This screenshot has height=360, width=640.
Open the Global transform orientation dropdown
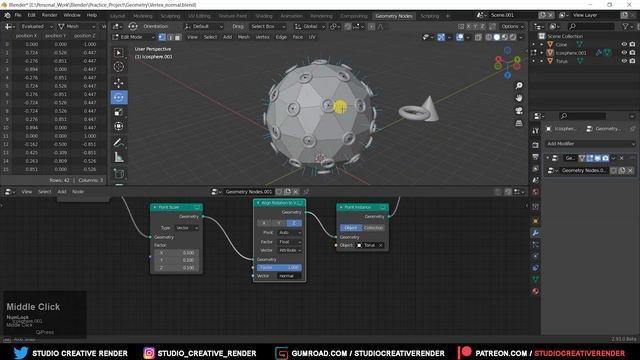coord(310,26)
